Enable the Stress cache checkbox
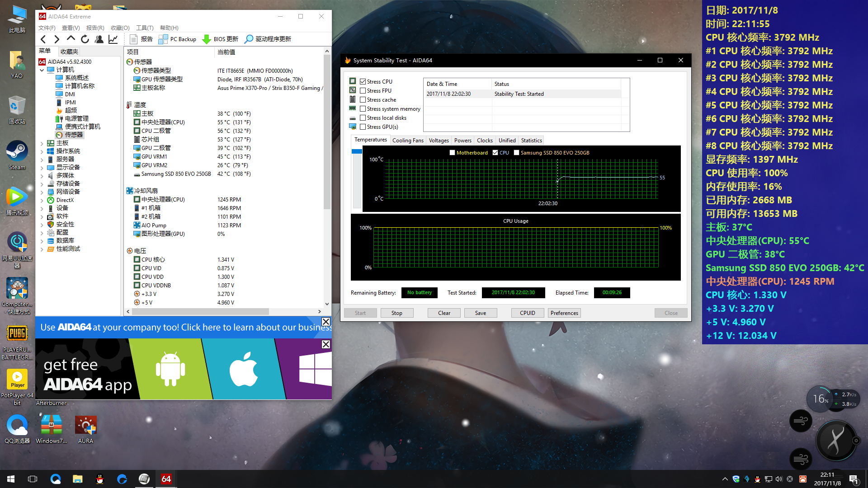Image resolution: width=868 pixels, height=488 pixels. pyautogui.click(x=363, y=100)
